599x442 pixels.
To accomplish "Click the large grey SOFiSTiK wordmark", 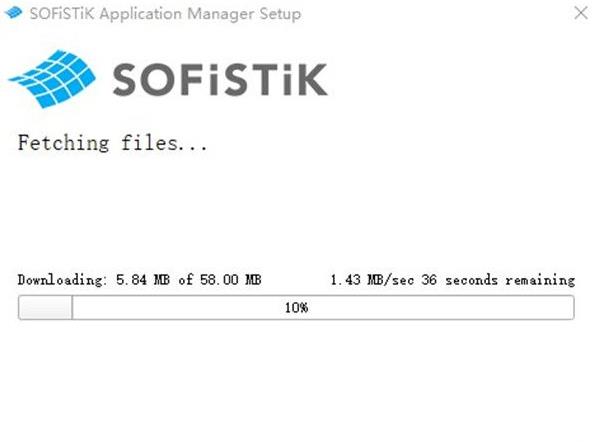I will (220, 79).
